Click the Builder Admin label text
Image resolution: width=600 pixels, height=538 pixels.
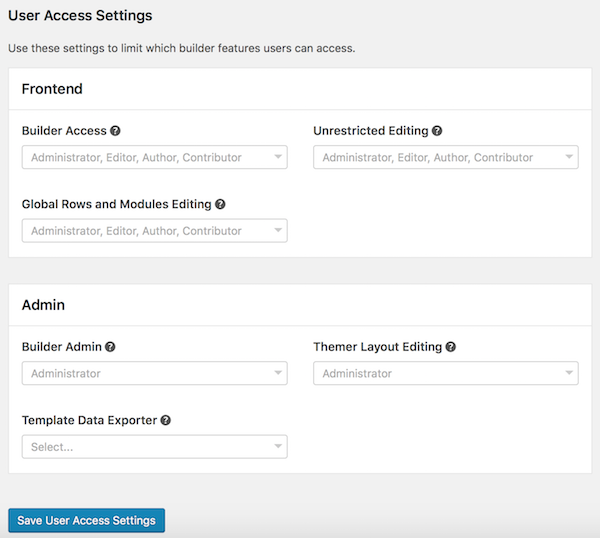tap(62, 347)
